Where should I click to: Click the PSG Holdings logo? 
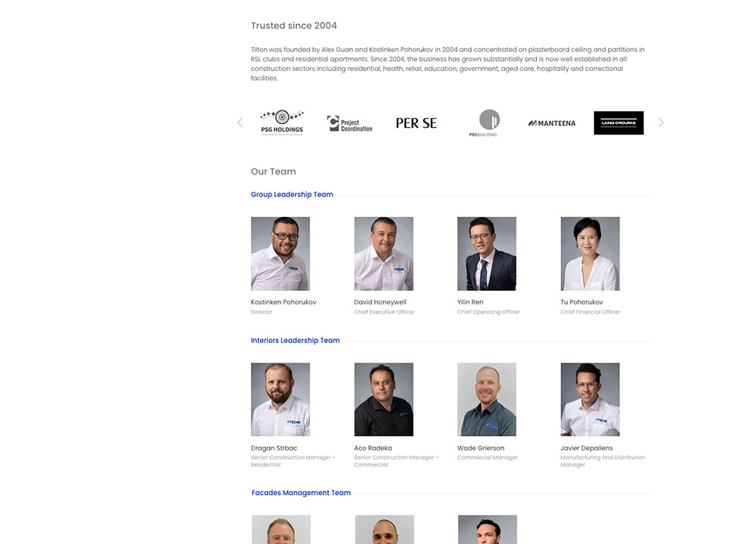point(282,123)
